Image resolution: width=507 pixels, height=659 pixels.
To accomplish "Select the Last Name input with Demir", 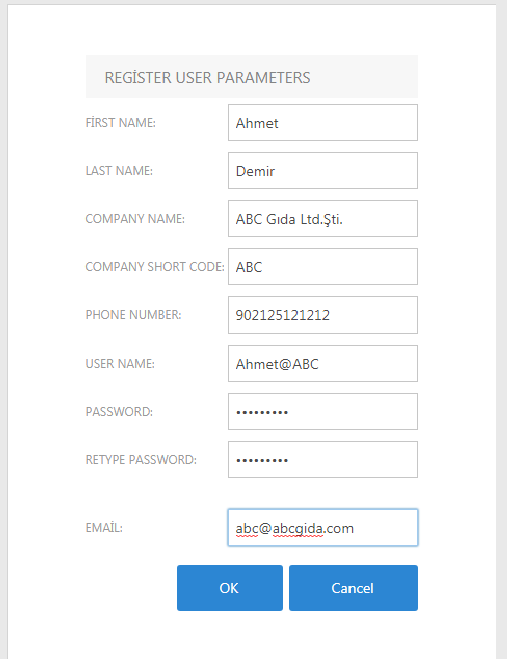I will click(323, 171).
